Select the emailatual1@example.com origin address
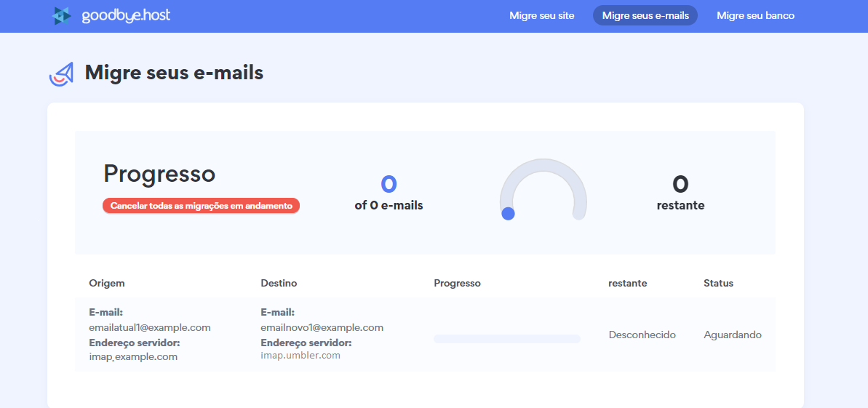 click(150, 327)
